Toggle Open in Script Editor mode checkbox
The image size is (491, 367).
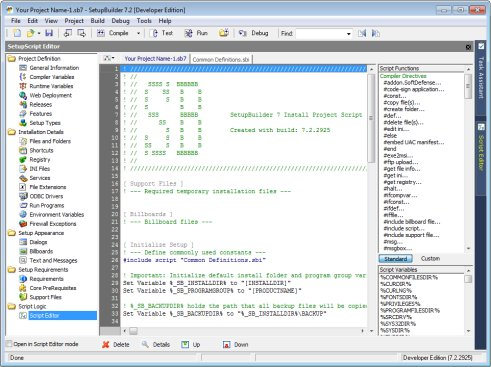coord(9,344)
